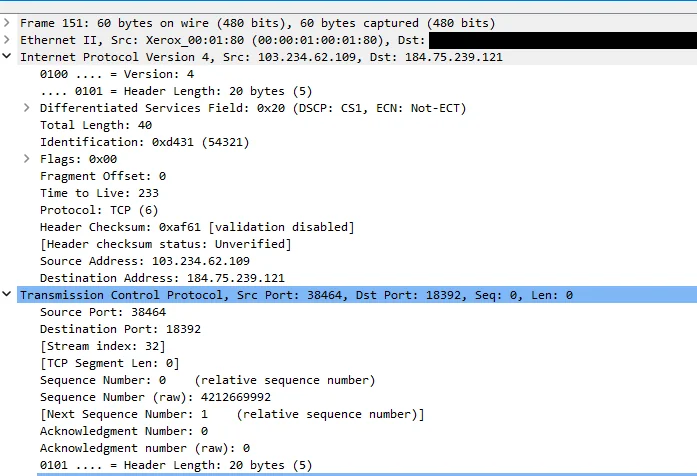Select the Header Checksum: 0xaf61 row
Viewport: 697px width, 476px height.
point(357,227)
